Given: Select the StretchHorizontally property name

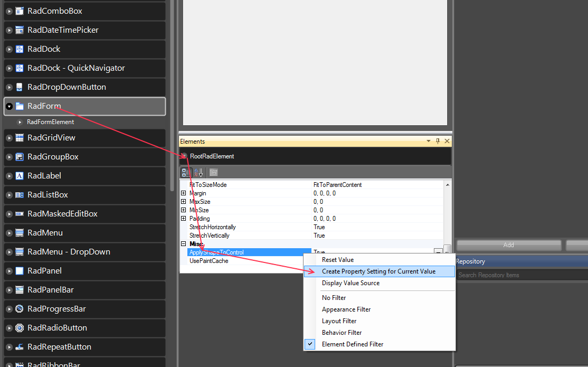Looking at the screenshot, I should 213,227.
